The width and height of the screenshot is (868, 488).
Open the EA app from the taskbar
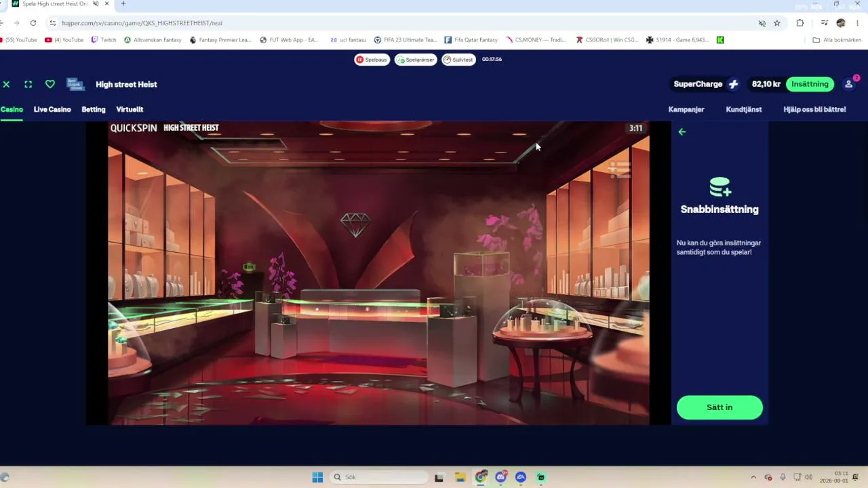pyautogui.click(x=521, y=477)
